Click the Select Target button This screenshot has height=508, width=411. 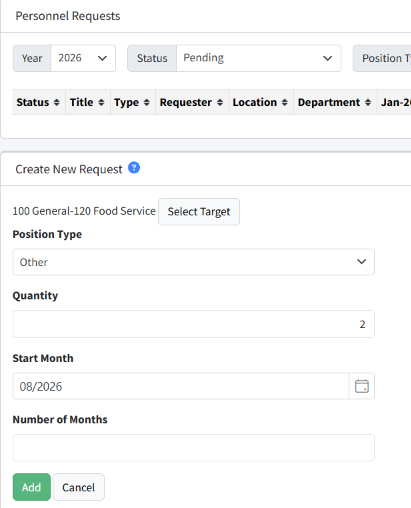tap(199, 212)
